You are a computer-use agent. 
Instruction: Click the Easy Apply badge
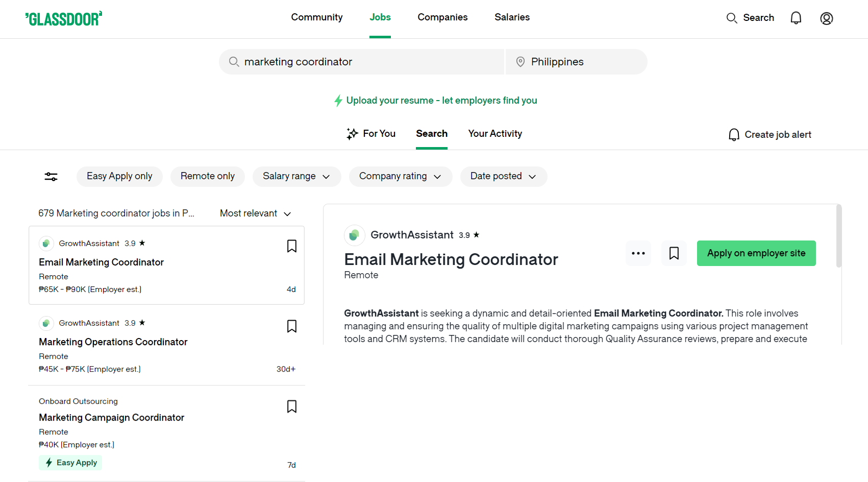pos(70,463)
